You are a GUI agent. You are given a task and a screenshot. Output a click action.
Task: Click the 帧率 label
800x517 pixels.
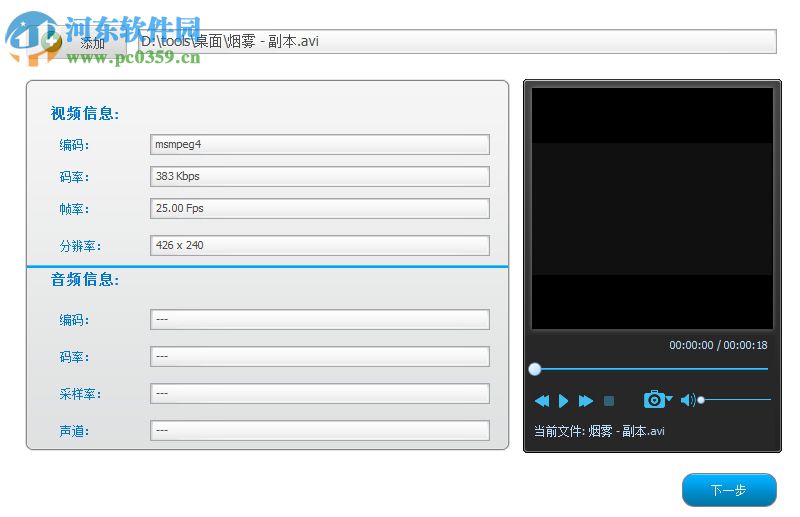click(x=74, y=209)
